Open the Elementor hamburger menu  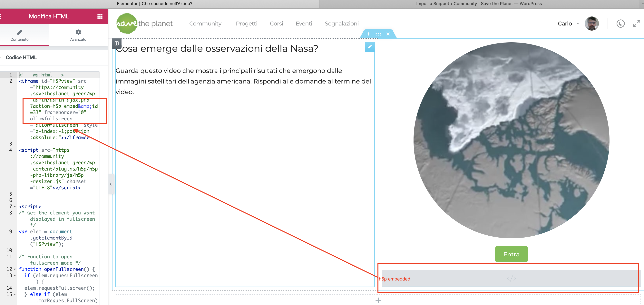(1, 16)
